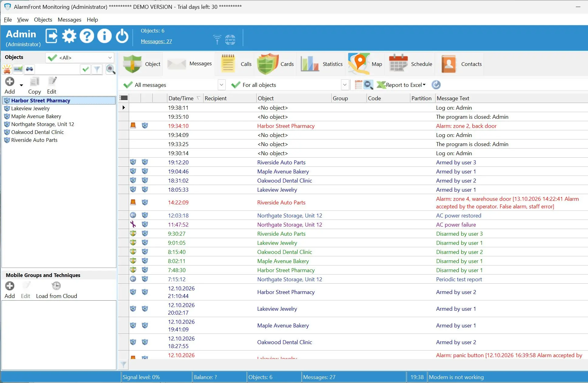Click the alarm car icon in the Objects panel

click(7, 69)
